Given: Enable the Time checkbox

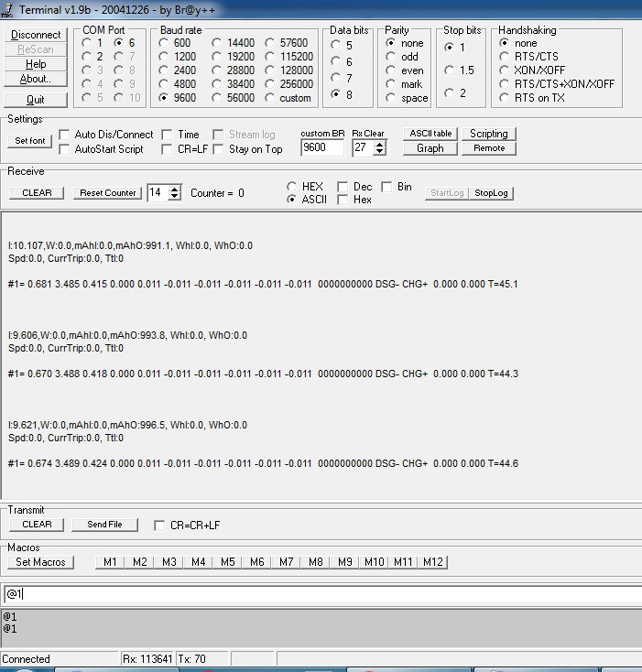Looking at the screenshot, I should 168,135.
